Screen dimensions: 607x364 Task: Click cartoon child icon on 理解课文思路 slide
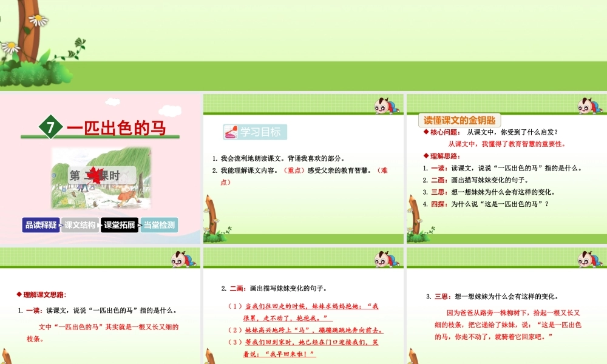coord(183,259)
